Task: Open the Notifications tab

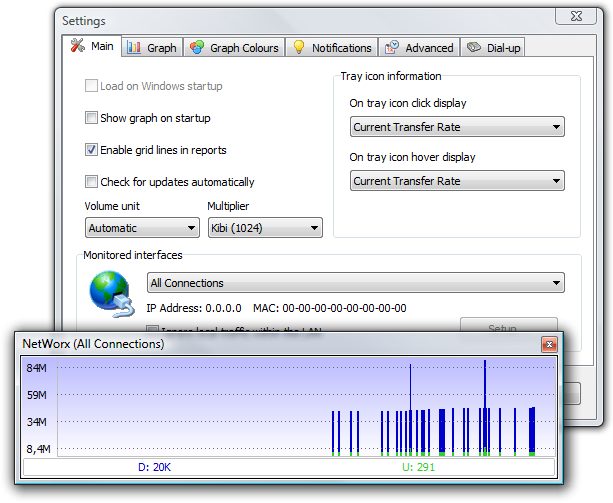Action: pyautogui.click(x=332, y=48)
